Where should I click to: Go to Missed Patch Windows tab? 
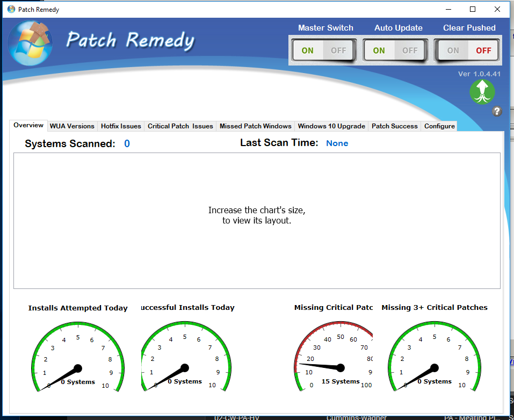pos(256,126)
